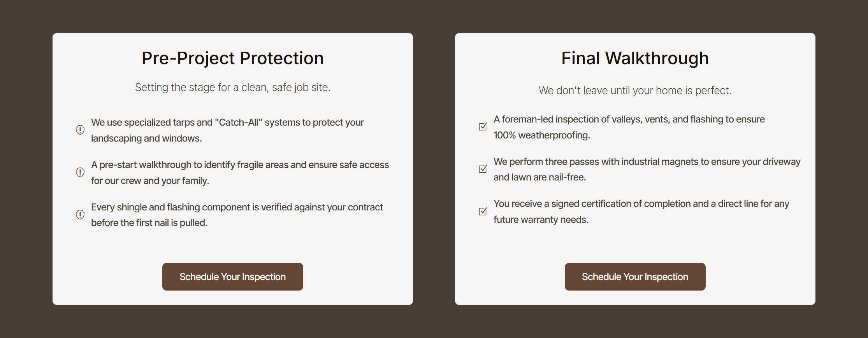Click the empty space above the left card's button
Image resolution: width=868 pixels, height=338 pixels.
[x=232, y=246]
